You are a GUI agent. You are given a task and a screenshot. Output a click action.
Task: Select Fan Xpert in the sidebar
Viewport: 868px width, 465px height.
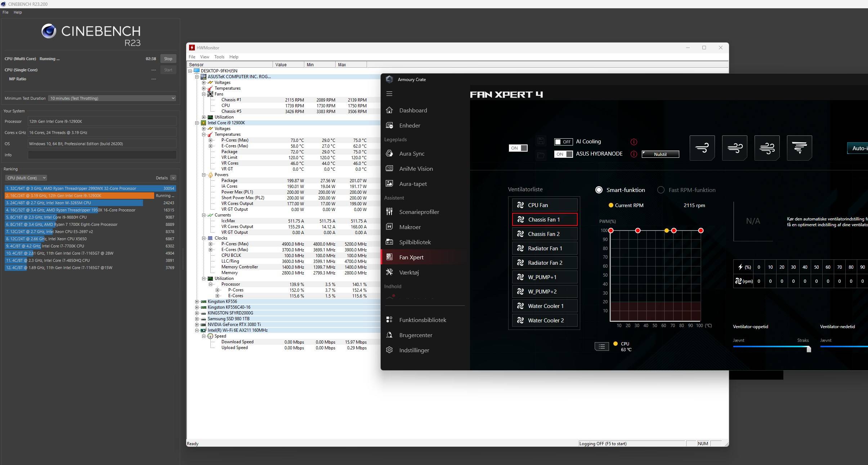411,257
